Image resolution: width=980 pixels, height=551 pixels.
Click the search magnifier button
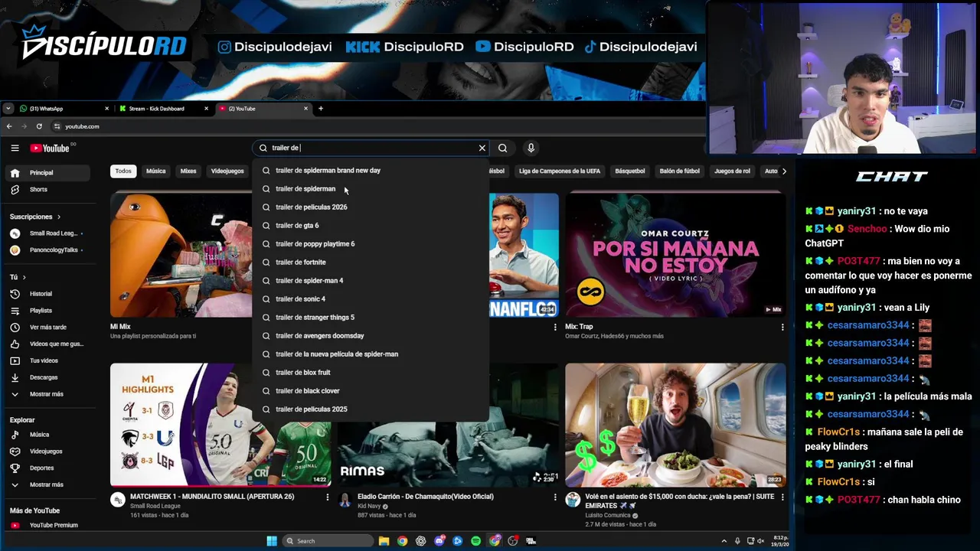[x=502, y=148]
